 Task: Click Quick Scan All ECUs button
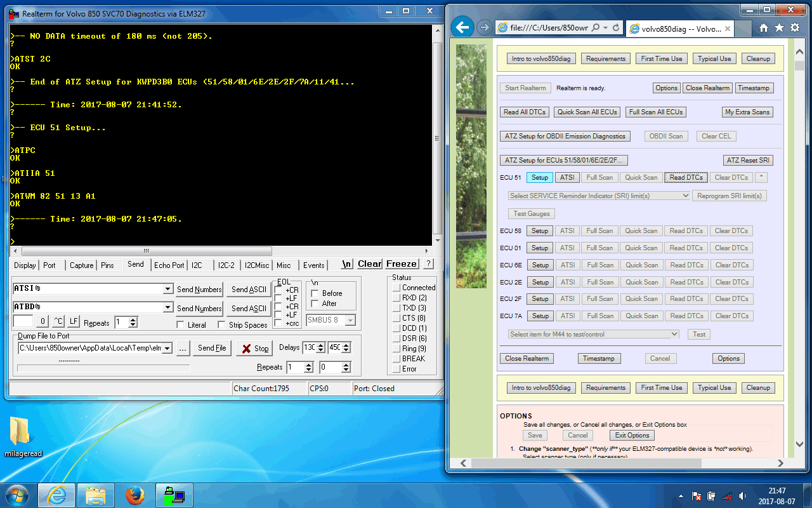[587, 112]
